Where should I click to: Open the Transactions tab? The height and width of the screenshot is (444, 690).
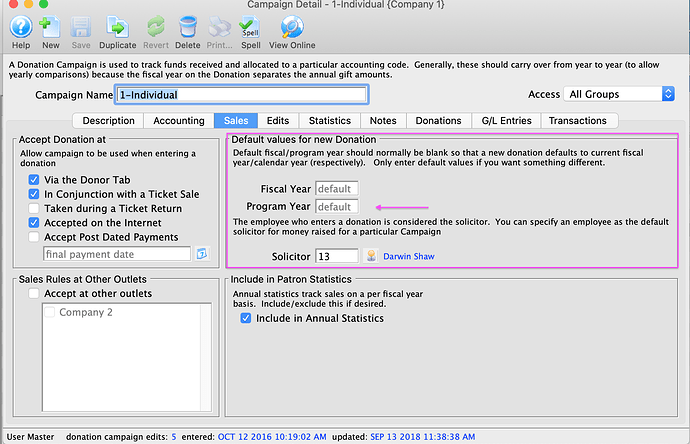tap(578, 121)
